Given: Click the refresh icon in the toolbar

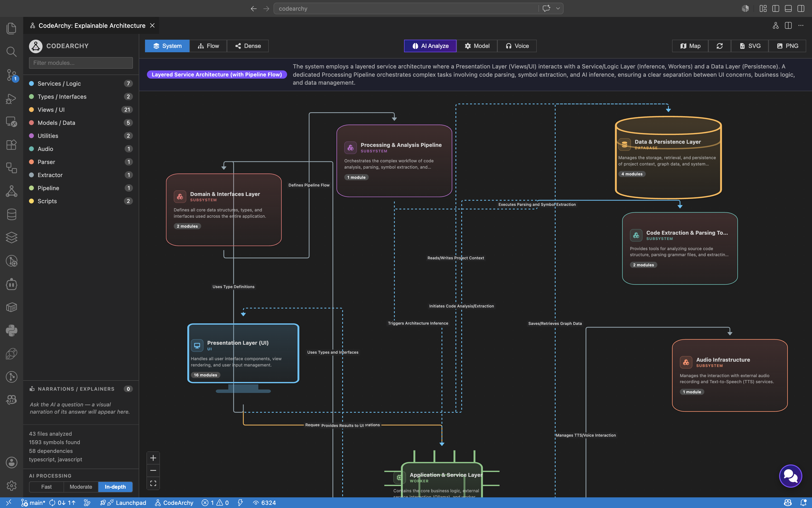Looking at the screenshot, I should coord(719,46).
